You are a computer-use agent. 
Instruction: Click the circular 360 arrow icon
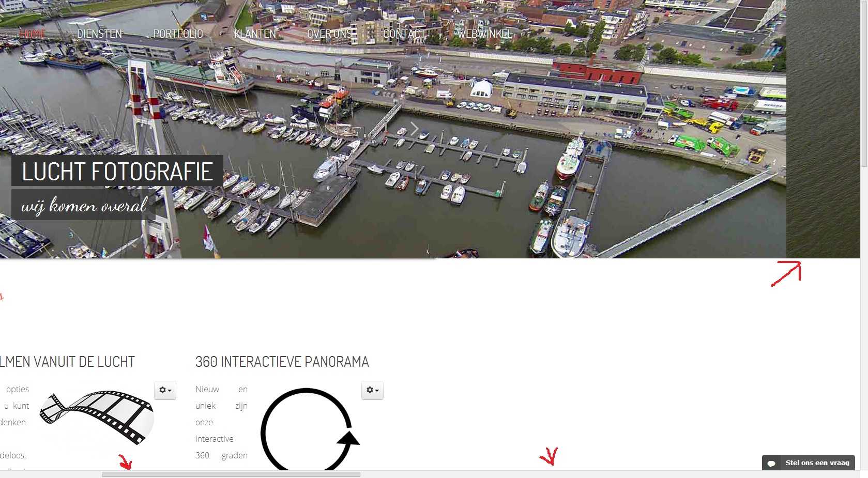click(x=309, y=429)
